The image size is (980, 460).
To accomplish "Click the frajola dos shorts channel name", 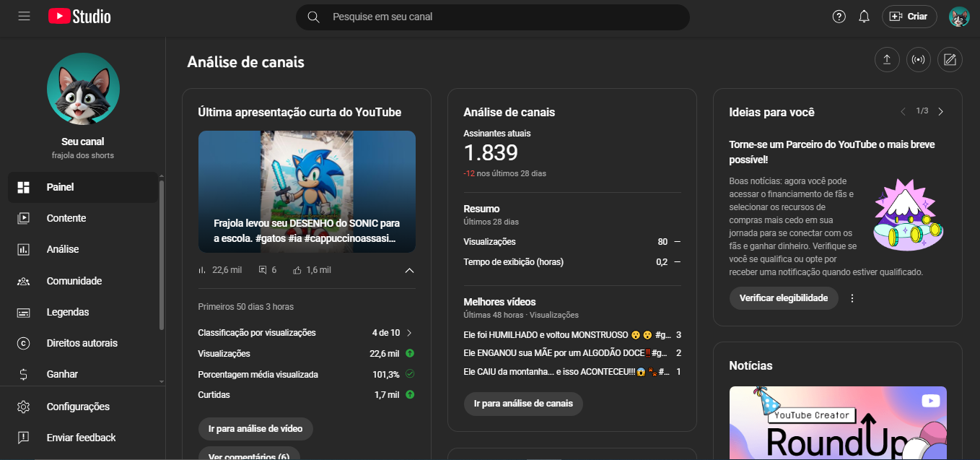I will [83, 155].
